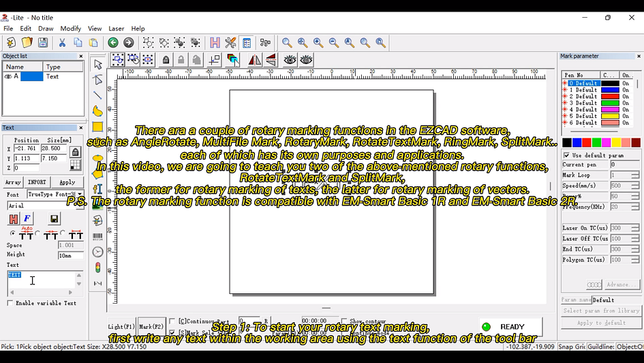This screenshot has height=363, width=644.
Task: Choose the Rectangle drawing tool
Action: point(97,127)
